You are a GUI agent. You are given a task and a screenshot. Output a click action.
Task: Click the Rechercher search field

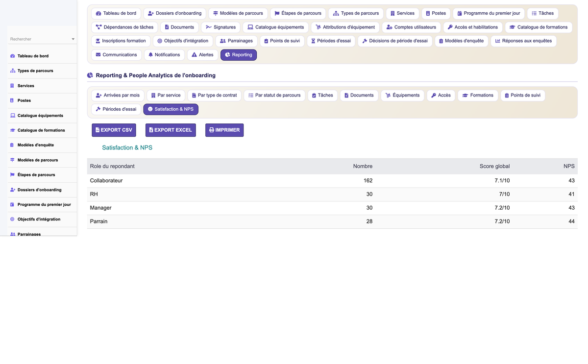click(x=42, y=39)
